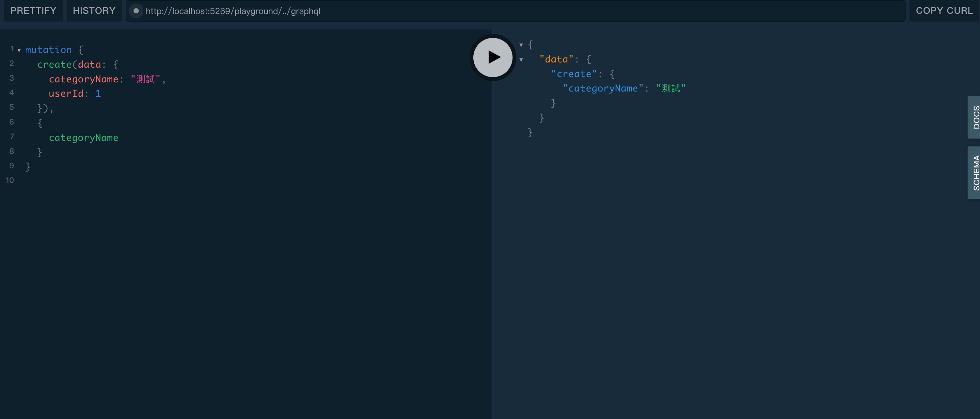Click the PRETTIFY button
This screenshot has width=980, height=419.
coord(33,11)
